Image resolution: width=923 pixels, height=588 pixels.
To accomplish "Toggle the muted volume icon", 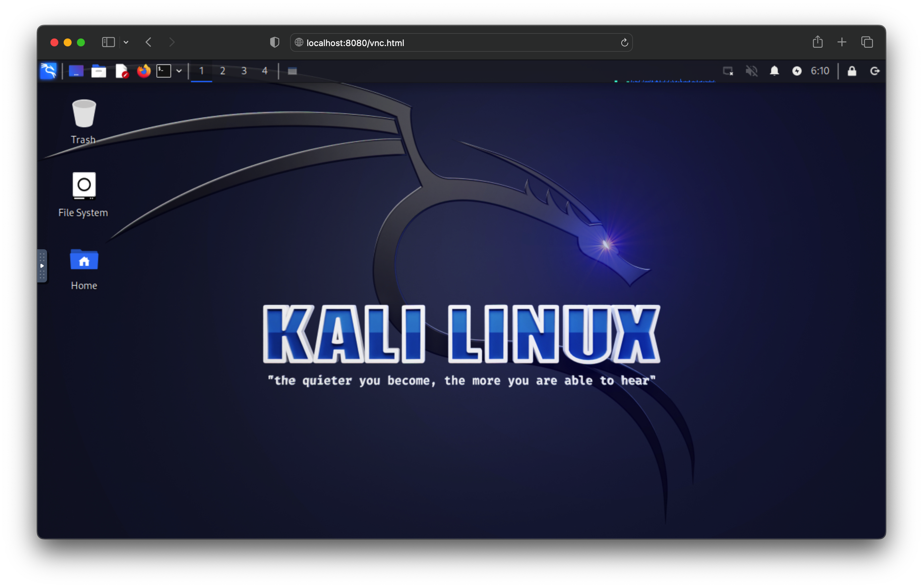I will click(x=751, y=71).
